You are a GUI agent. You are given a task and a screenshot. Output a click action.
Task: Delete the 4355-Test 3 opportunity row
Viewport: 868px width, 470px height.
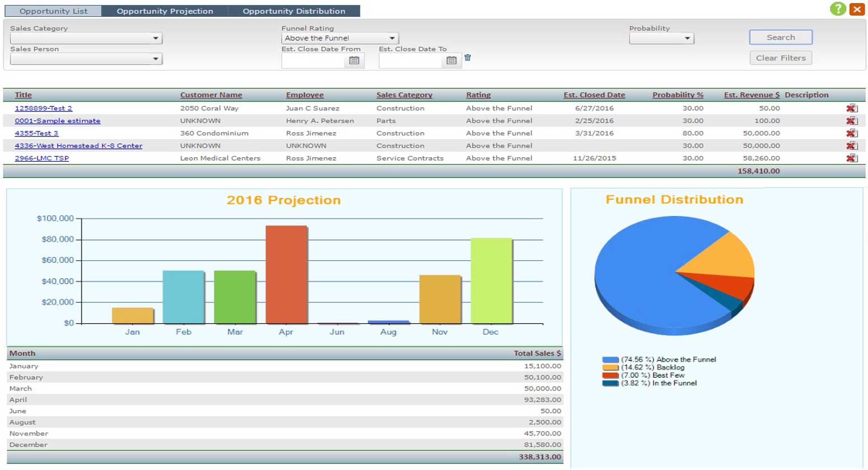pos(851,133)
